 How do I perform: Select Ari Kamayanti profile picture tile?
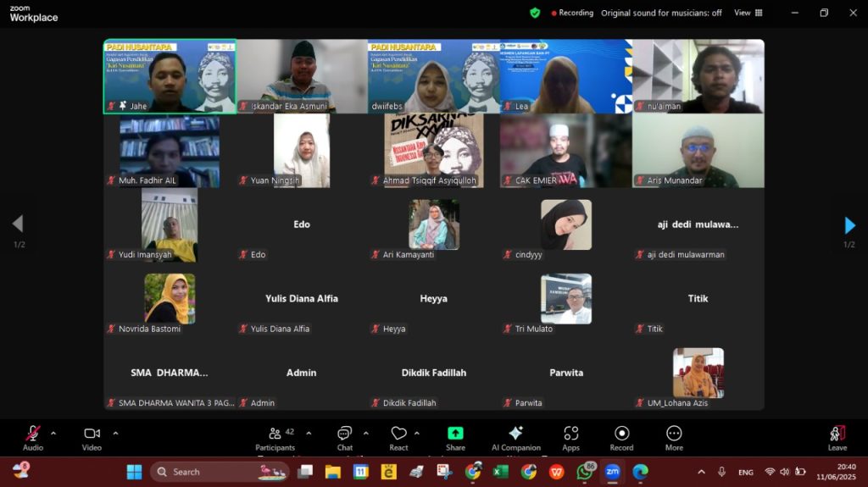(x=434, y=224)
